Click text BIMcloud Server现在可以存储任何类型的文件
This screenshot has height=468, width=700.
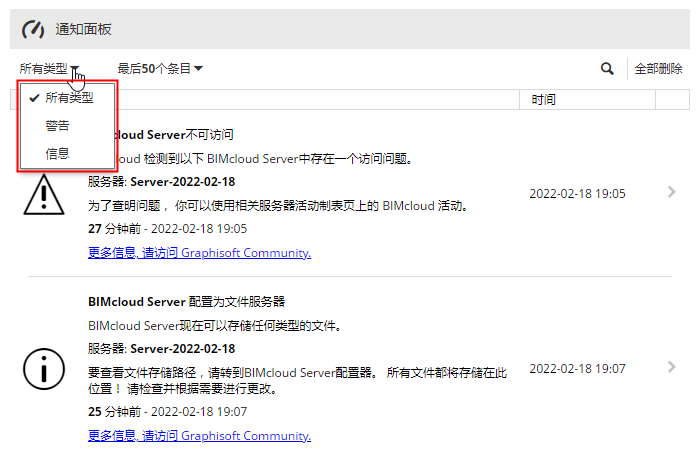[215, 326]
